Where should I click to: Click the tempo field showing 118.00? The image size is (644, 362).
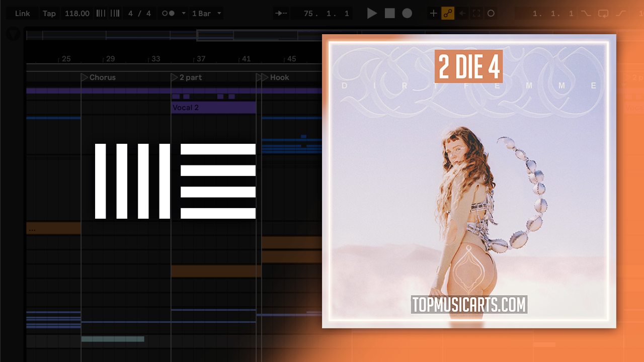(77, 13)
